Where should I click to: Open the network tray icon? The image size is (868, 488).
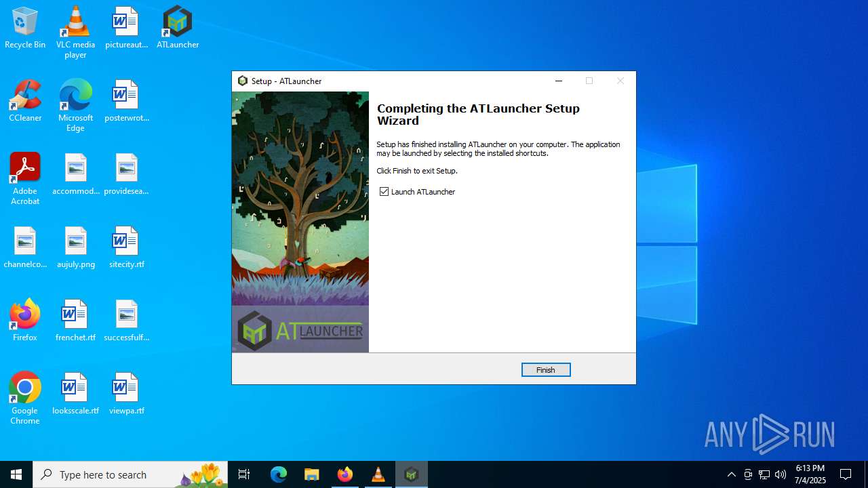coord(764,474)
